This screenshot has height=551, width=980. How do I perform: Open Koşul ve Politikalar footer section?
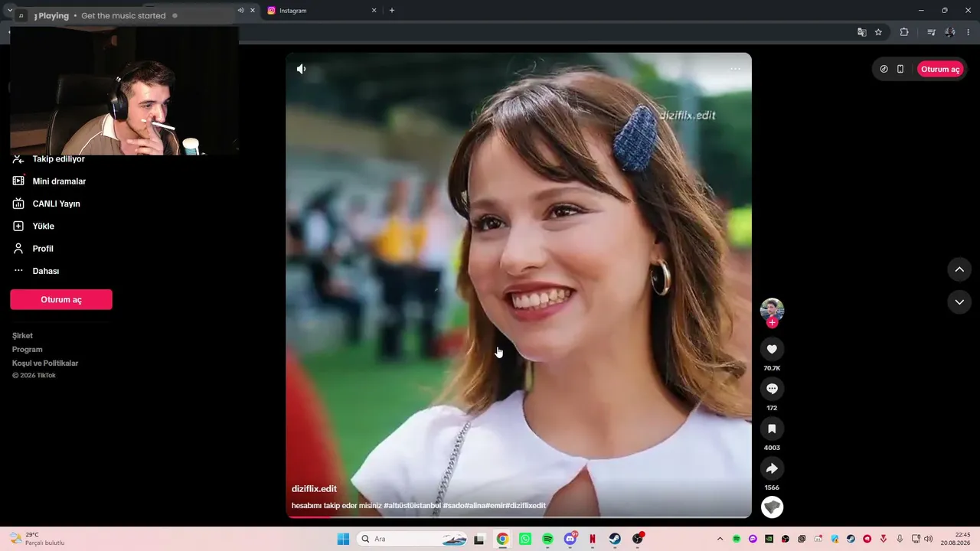coord(45,363)
